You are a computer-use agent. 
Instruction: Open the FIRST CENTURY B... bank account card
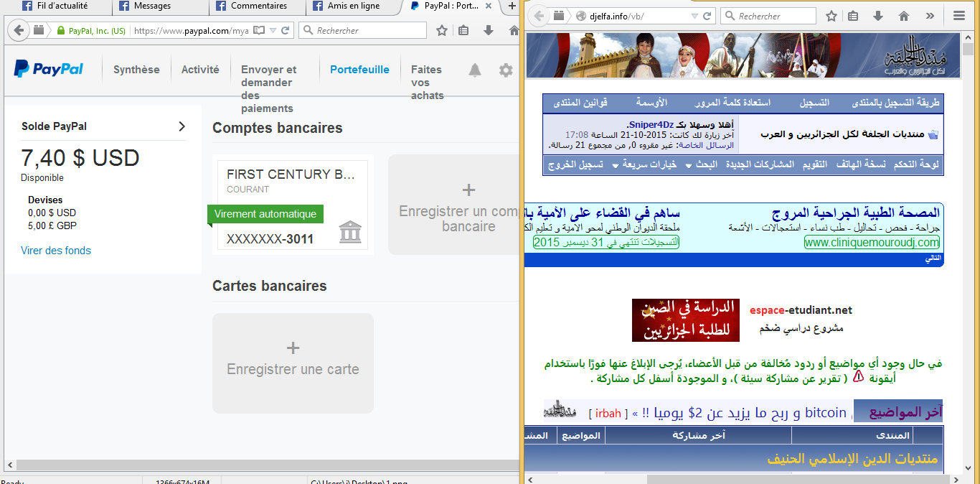coord(293,205)
